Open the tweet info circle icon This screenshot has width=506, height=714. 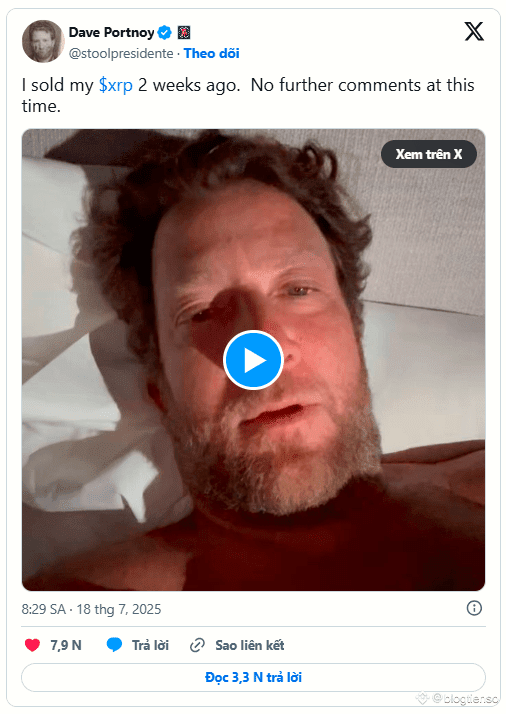[x=474, y=608]
